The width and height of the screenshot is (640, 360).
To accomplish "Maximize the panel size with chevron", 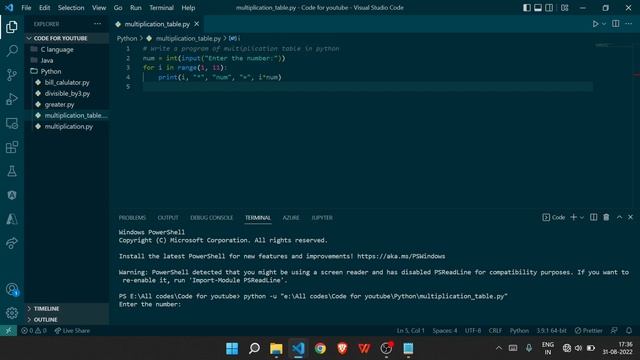I will pos(619,217).
